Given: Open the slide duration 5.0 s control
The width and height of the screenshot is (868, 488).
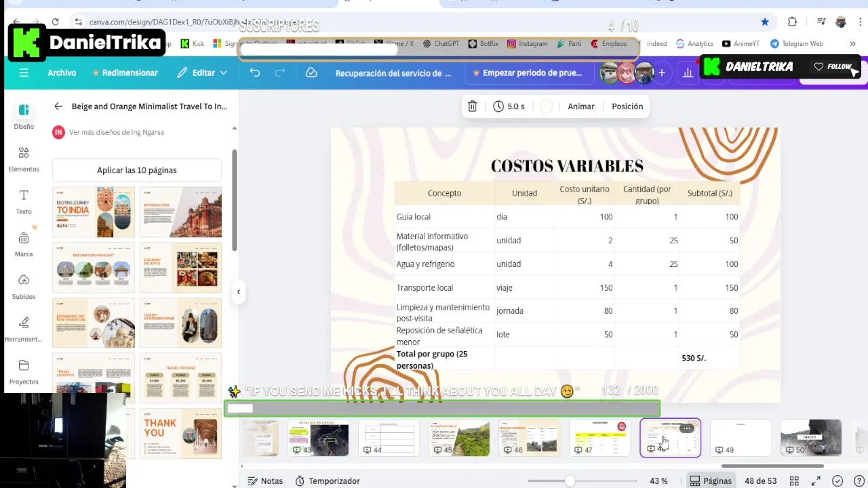Looking at the screenshot, I should pos(509,106).
